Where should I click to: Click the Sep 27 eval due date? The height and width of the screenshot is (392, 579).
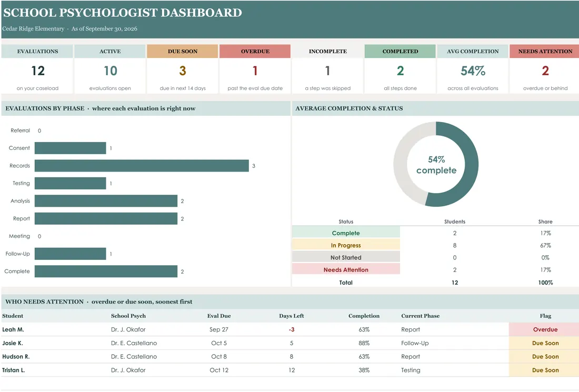(219, 329)
